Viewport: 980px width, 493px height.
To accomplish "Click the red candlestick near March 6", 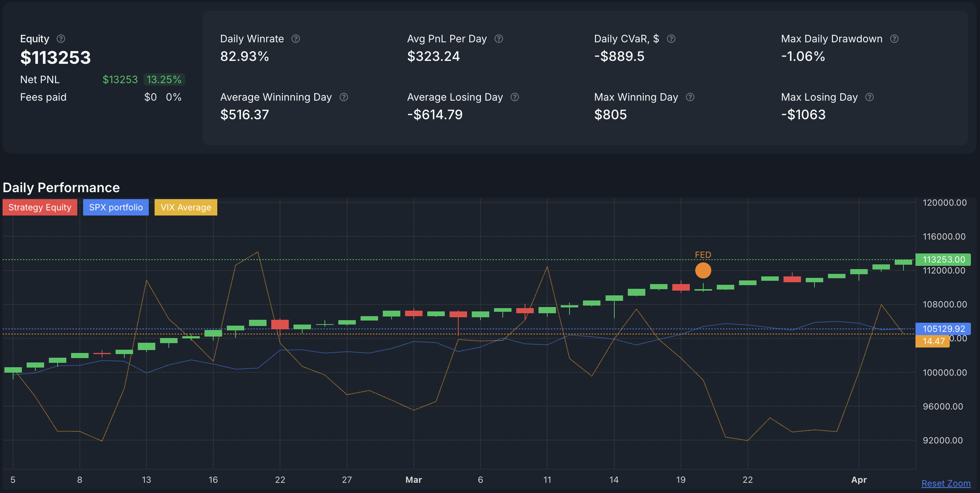I will (458, 314).
